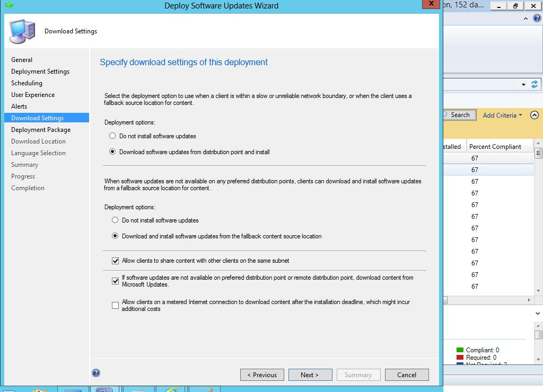Open wizard help via blue question icon
This screenshot has height=392, width=543.
[96, 372]
